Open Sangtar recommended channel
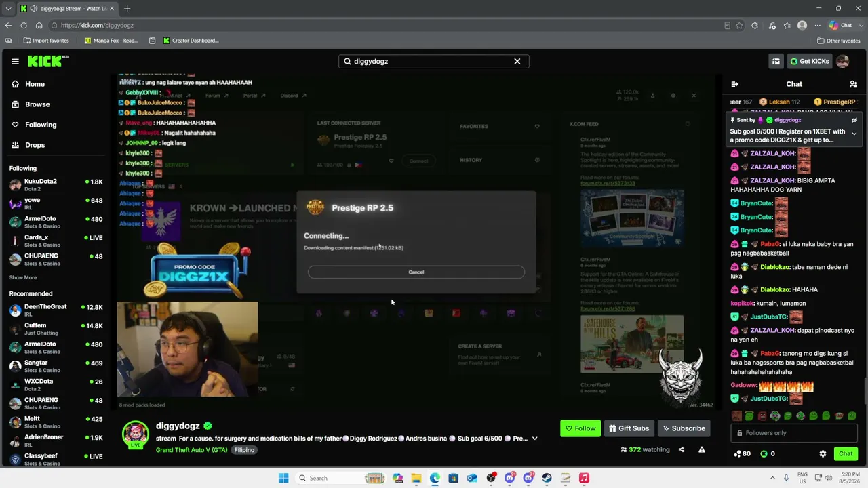 click(x=56, y=366)
